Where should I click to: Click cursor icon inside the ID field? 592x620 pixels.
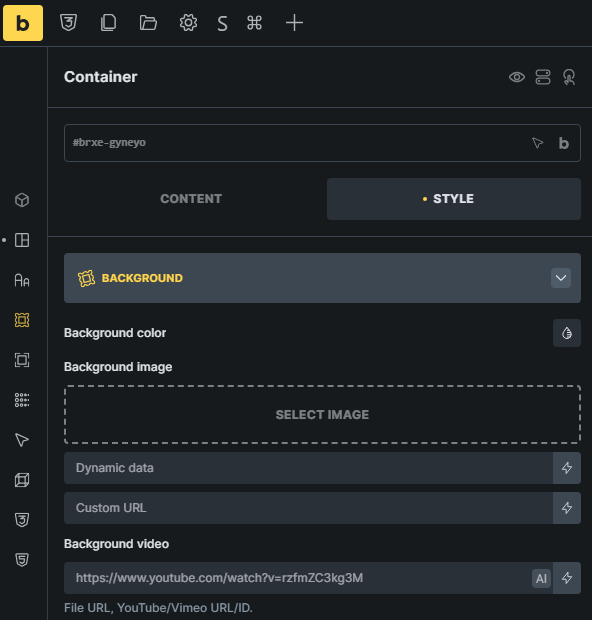(x=537, y=143)
